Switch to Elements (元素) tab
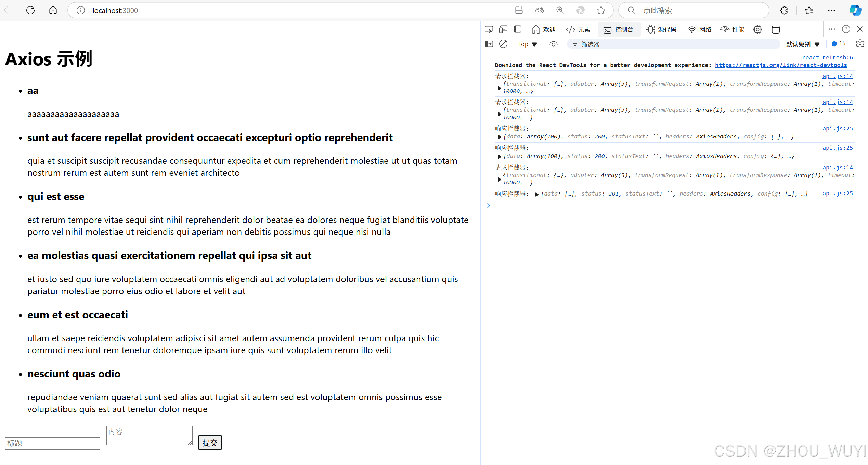Screen dimensions: 868x465 point(578,29)
